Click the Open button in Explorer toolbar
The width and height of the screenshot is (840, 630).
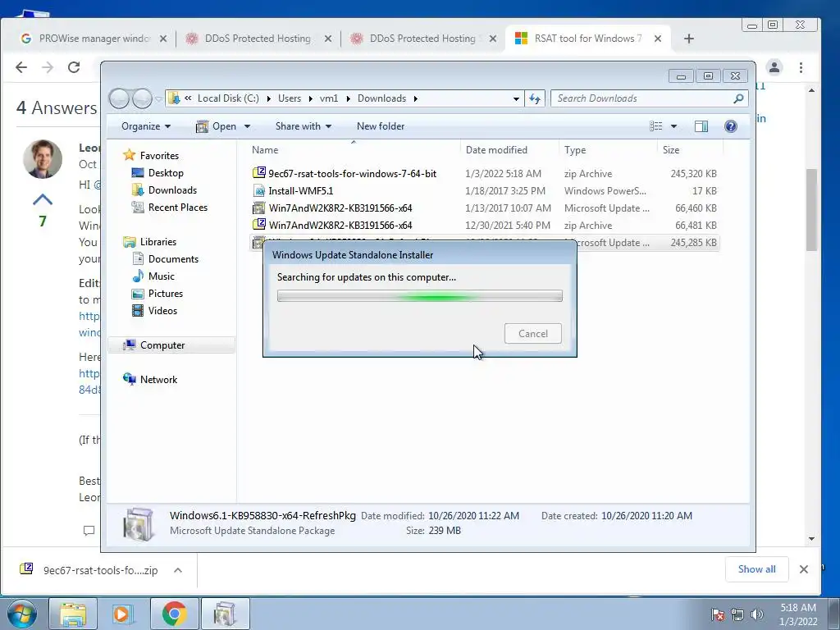coord(217,126)
